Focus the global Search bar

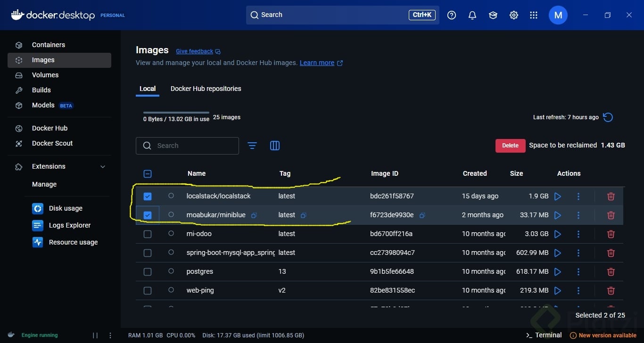pyautogui.click(x=343, y=15)
